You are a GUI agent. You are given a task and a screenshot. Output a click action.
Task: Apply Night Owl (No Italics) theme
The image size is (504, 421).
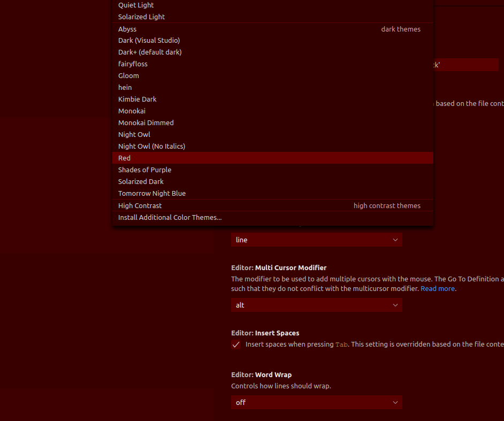tap(273, 146)
